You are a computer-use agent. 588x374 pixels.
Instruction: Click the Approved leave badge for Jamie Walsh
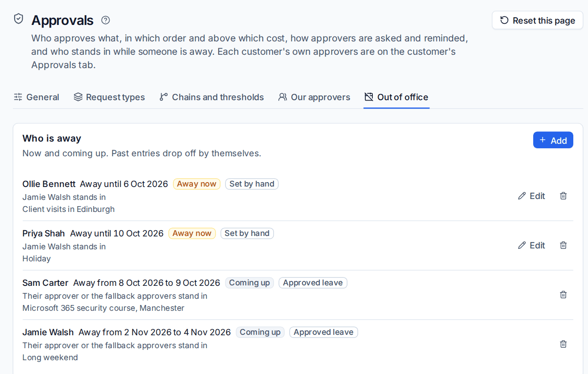[x=323, y=332]
